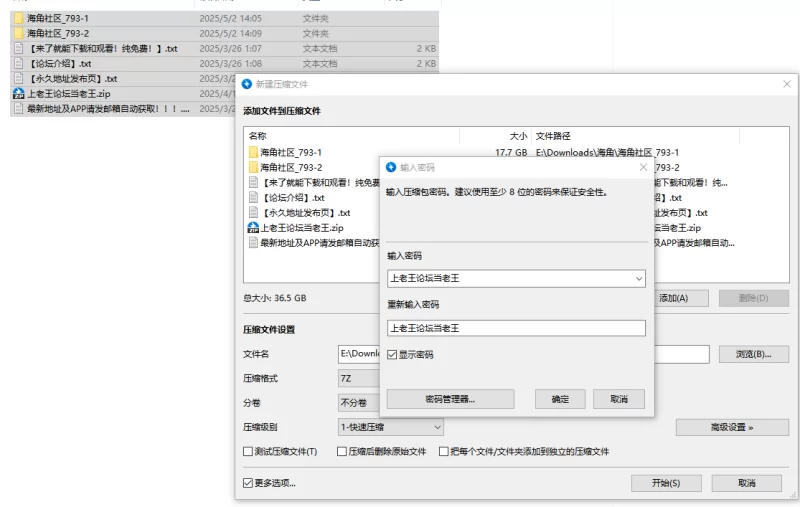Viewport: 800px width, 507px height.
Task: Click file icon of 【来了就能下载和观看 row in archive list
Action: (254, 182)
